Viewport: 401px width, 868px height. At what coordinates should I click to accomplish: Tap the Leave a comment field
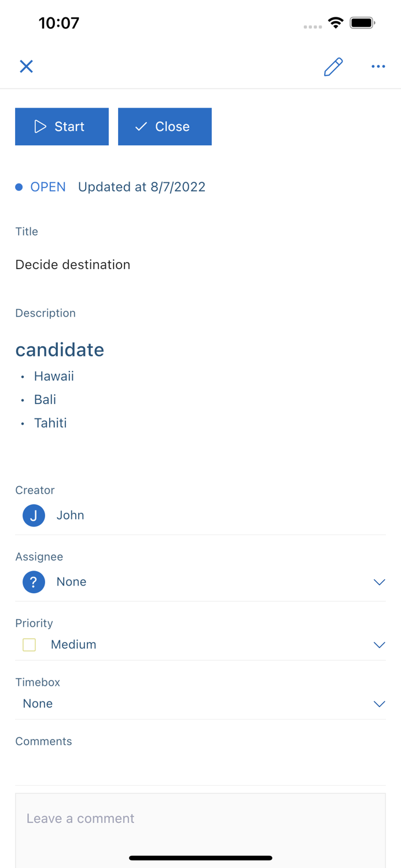click(x=200, y=818)
